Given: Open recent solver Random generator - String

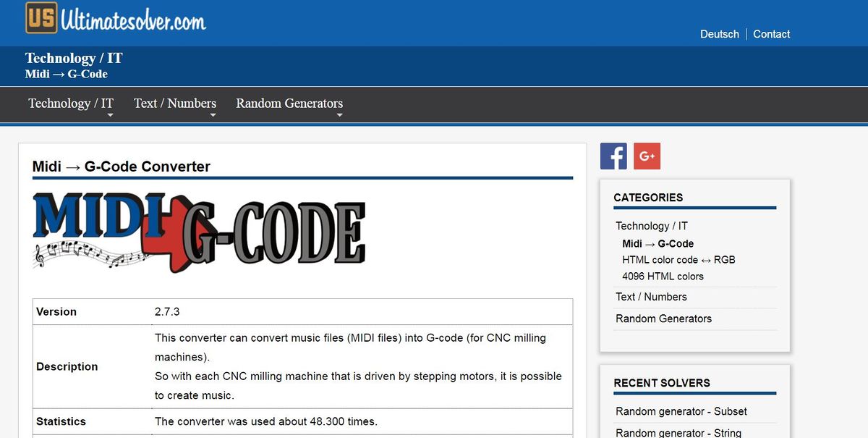Looking at the screenshot, I should (x=678, y=432).
